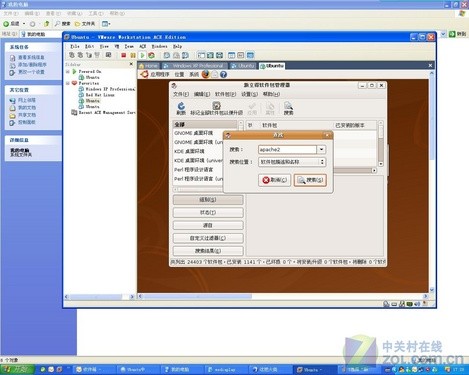This screenshot has width=469, height=375.
Task: Collapse the Favorites tree in VMware sidebar
Action: tap(68, 83)
